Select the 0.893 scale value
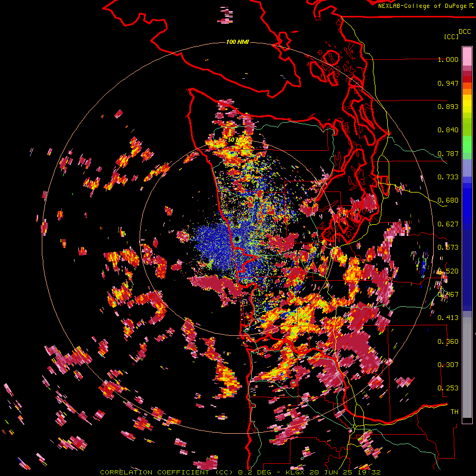 (448, 106)
